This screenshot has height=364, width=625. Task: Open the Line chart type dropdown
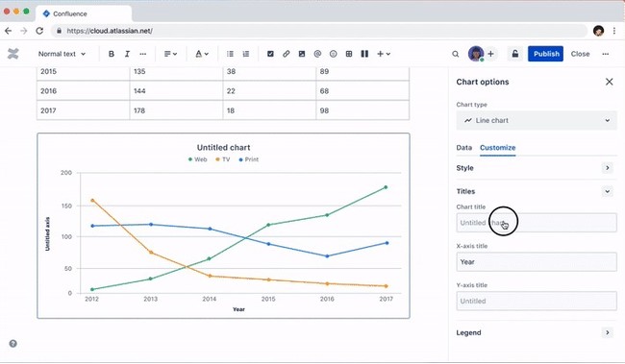click(x=537, y=120)
